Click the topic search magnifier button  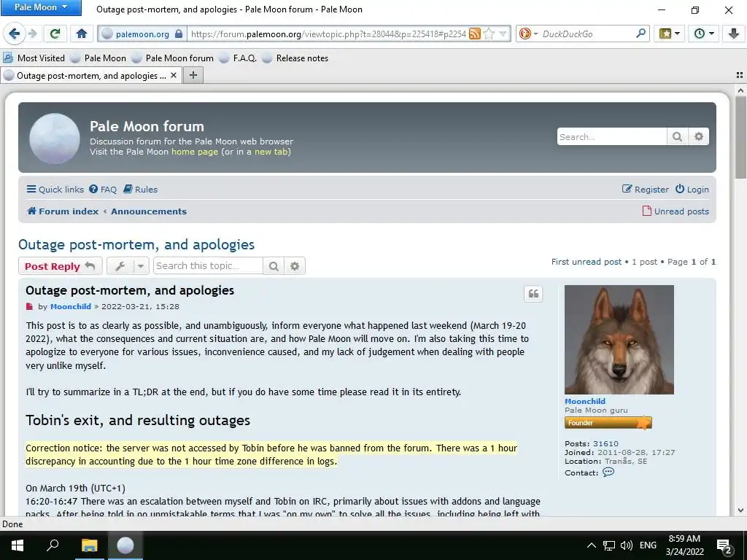(274, 265)
